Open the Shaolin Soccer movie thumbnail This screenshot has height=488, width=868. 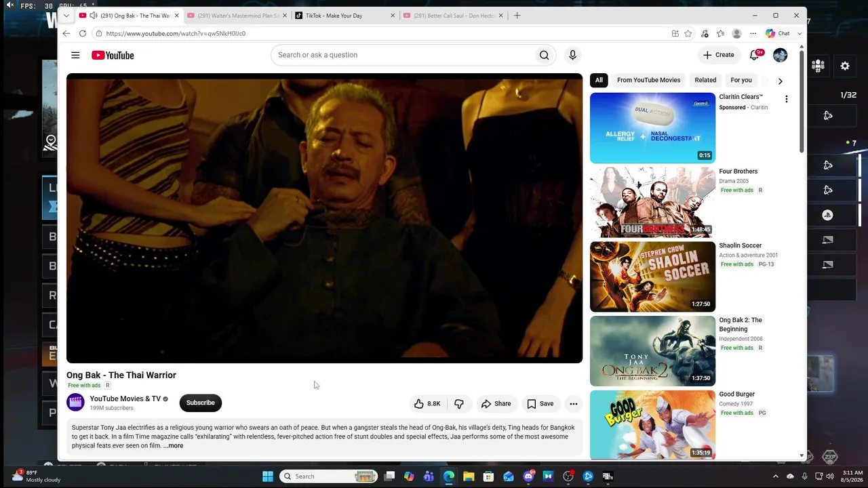point(652,277)
